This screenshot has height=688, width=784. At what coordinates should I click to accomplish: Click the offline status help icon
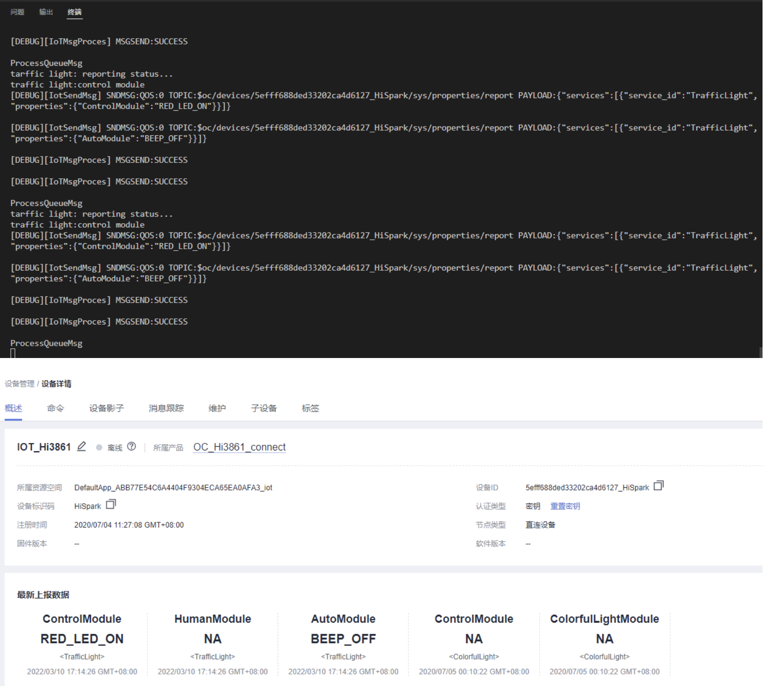[132, 447]
